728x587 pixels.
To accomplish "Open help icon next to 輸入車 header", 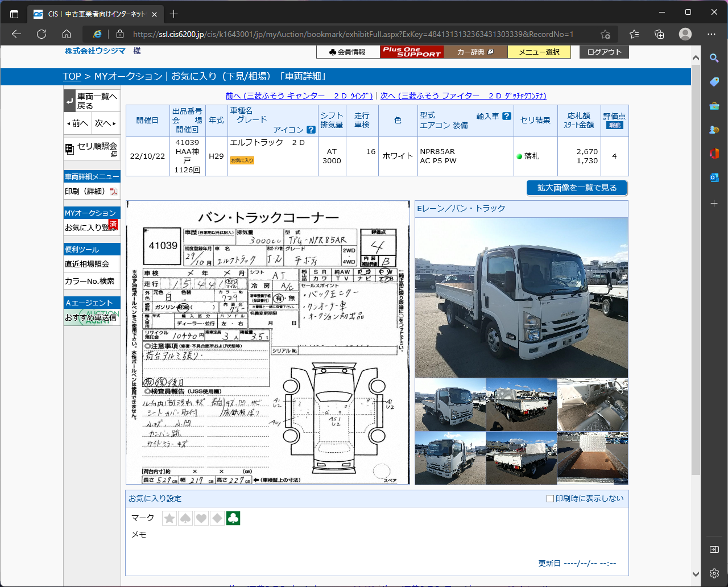I will pyautogui.click(x=507, y=116).
